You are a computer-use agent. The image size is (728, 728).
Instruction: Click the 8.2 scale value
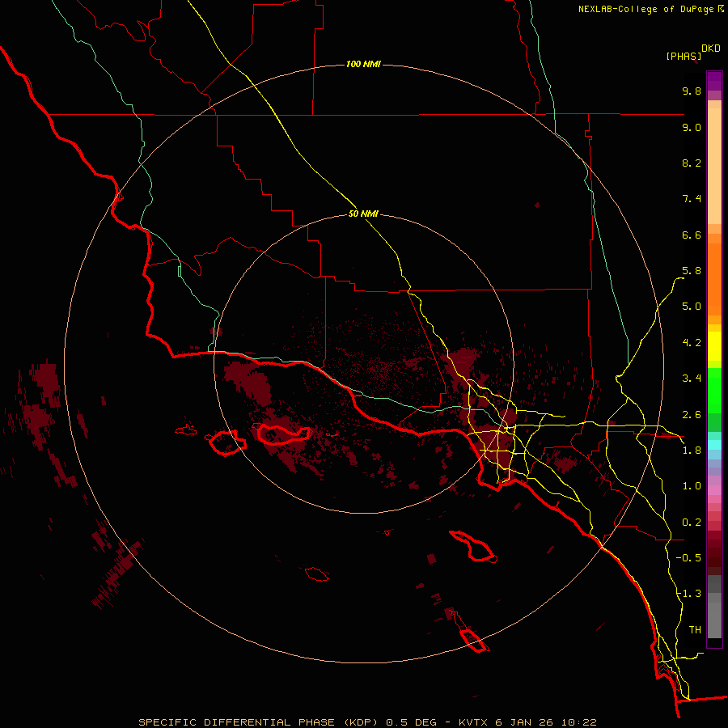point(692,163)
